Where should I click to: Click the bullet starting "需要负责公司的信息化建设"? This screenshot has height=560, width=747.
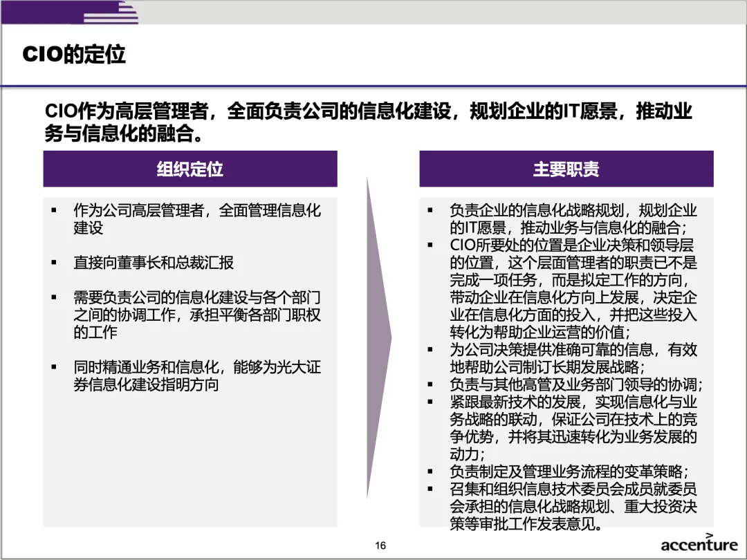(196, 315)
